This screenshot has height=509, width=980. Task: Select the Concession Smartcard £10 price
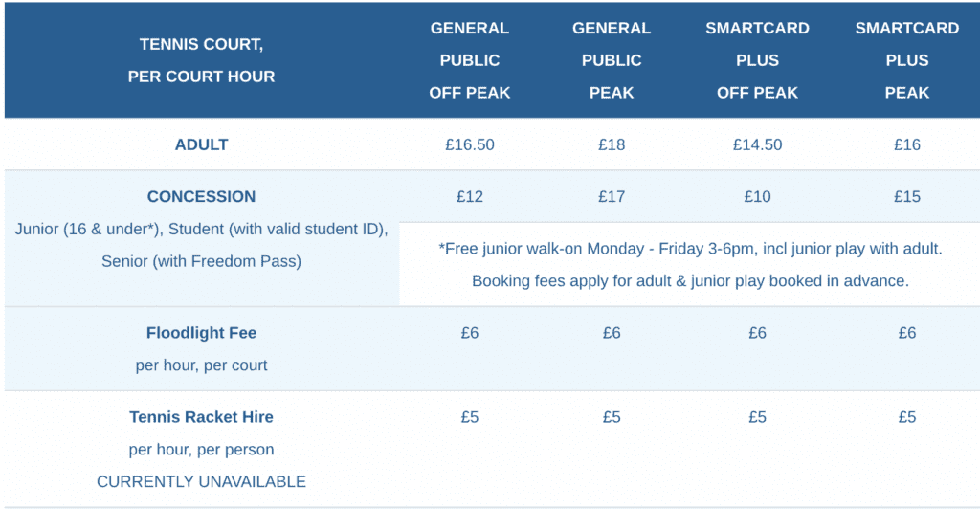757,196
